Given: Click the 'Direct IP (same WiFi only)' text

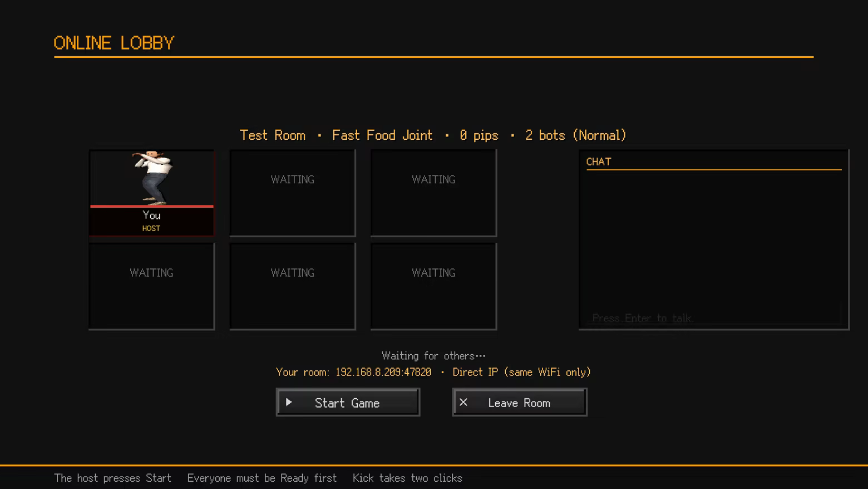Looking at the screenshot, I should pos(521,372).
